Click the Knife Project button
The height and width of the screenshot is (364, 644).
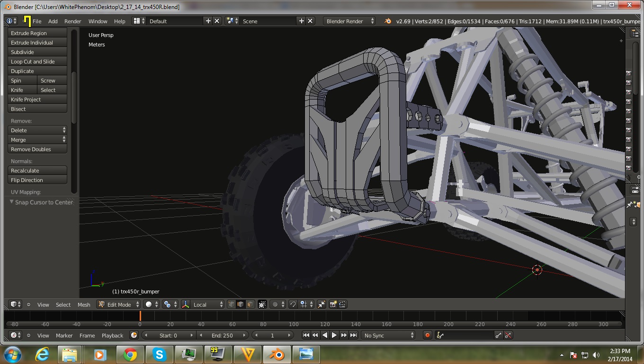point(37,99)
